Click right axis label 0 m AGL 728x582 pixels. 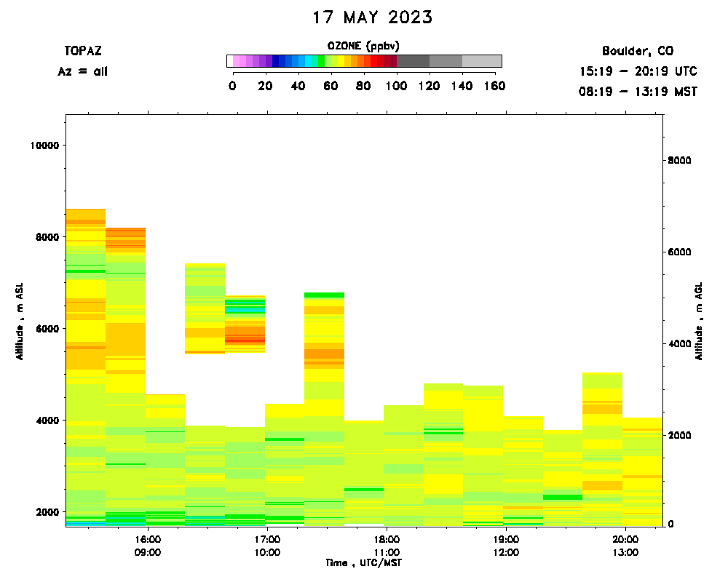click(x=670, y=524)
